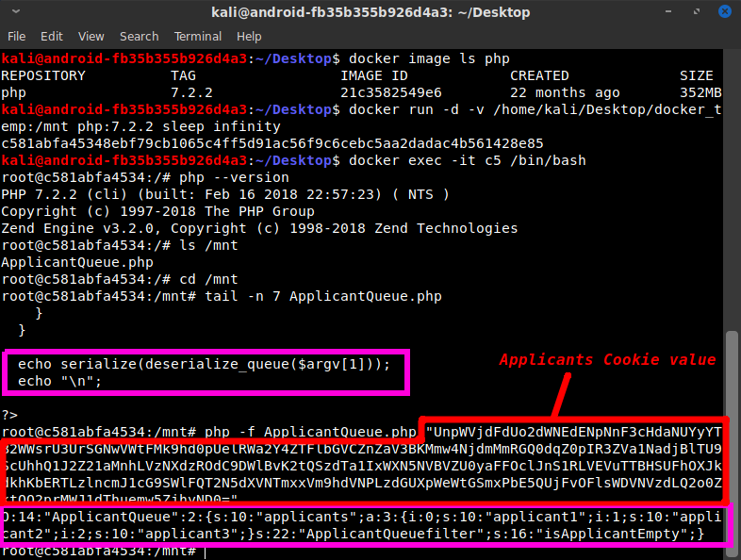Place cursor at the last root@c581abfa4534 prompt
741x560 pixels.
pyautogui.click(x=206, y=552)
